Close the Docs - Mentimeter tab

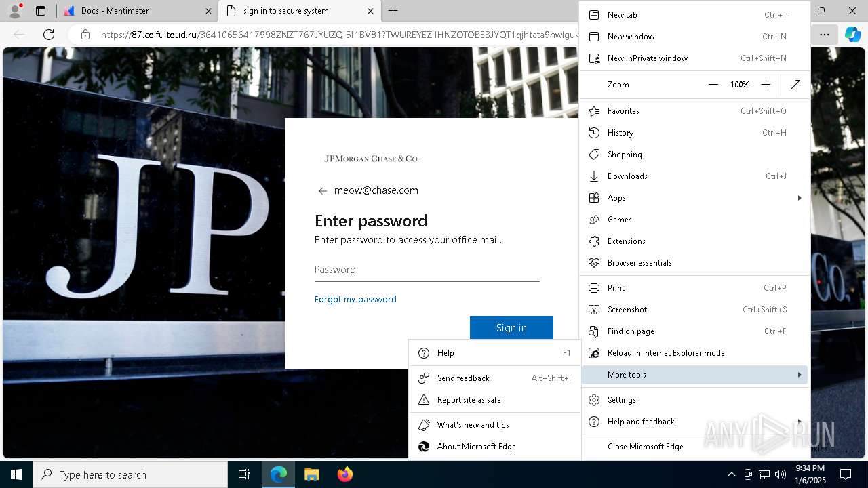[208, 11]
